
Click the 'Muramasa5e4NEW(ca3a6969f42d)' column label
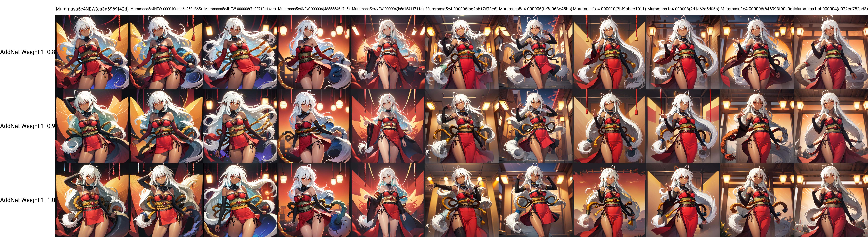click(x=92, y=9)
